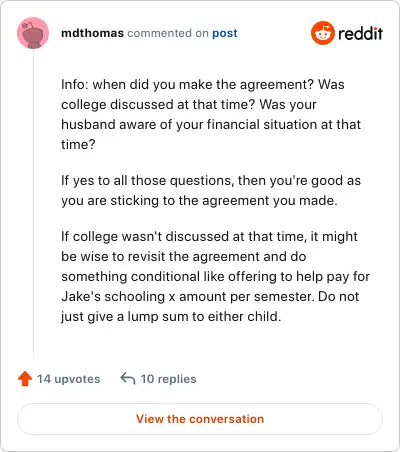The image size is (400, 452).
Task: Click the word "Info:" beginning the comment
Action: pyautogui.click(x=75, y=84)
